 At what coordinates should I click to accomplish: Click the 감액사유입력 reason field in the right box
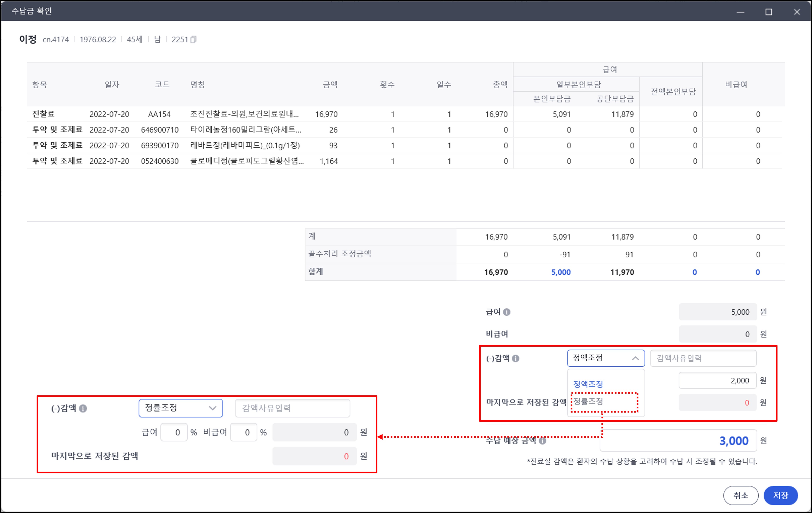703,358
